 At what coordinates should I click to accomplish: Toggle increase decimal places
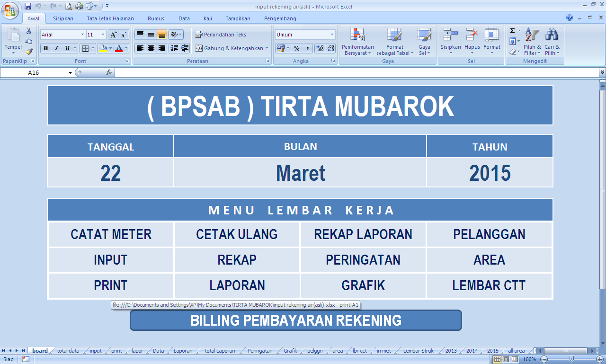(x=320, y=49)
